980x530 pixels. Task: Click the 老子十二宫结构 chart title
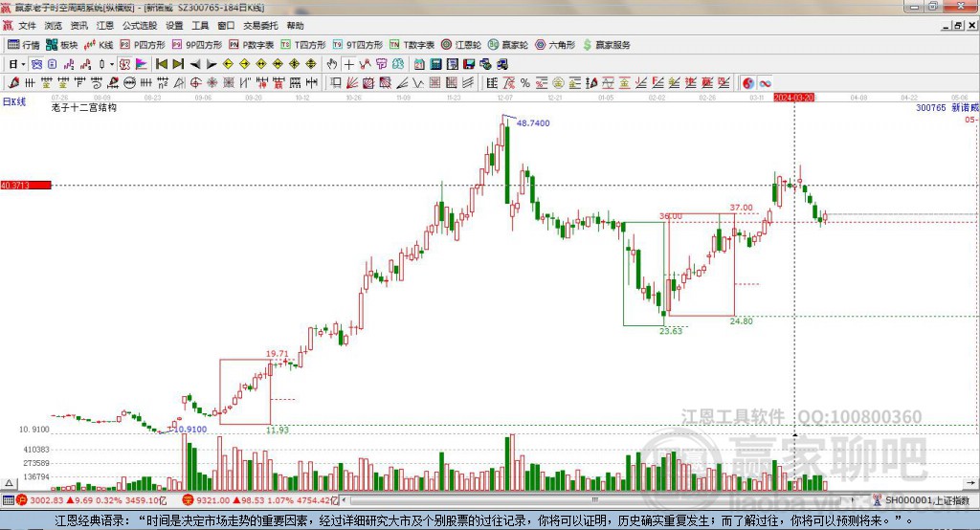click(x=84, y=107)
